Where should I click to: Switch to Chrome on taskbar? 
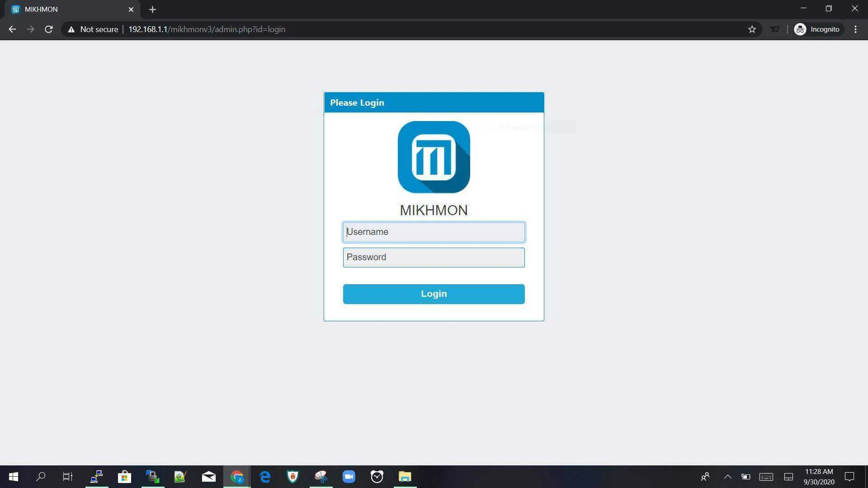[237, 477]
